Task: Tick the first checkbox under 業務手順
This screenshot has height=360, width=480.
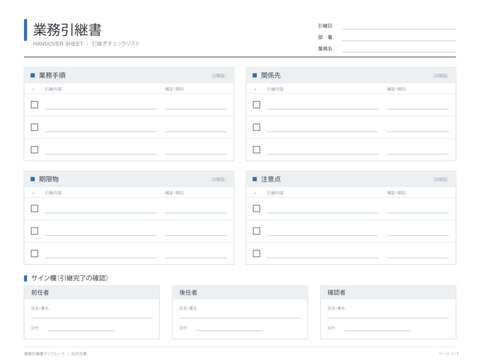Action: [34, 105]
